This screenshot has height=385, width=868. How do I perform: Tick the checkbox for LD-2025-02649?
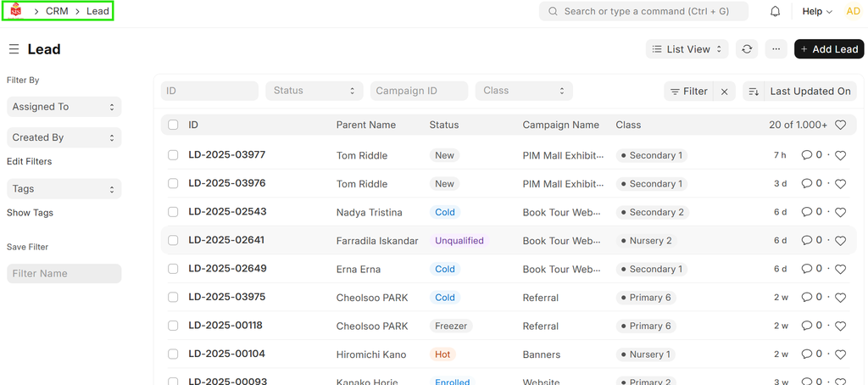tap(173, 269)
